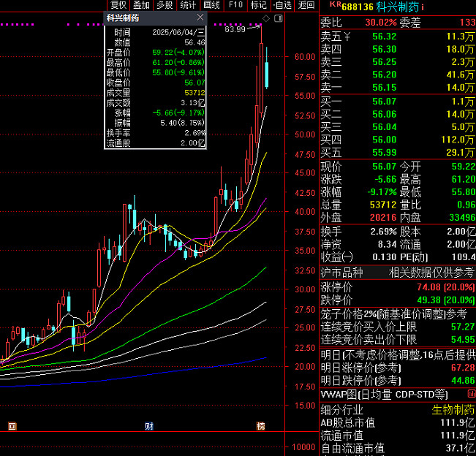
Task: Click 明日跌停价 reference value 44.86
Action: (463, 381)
